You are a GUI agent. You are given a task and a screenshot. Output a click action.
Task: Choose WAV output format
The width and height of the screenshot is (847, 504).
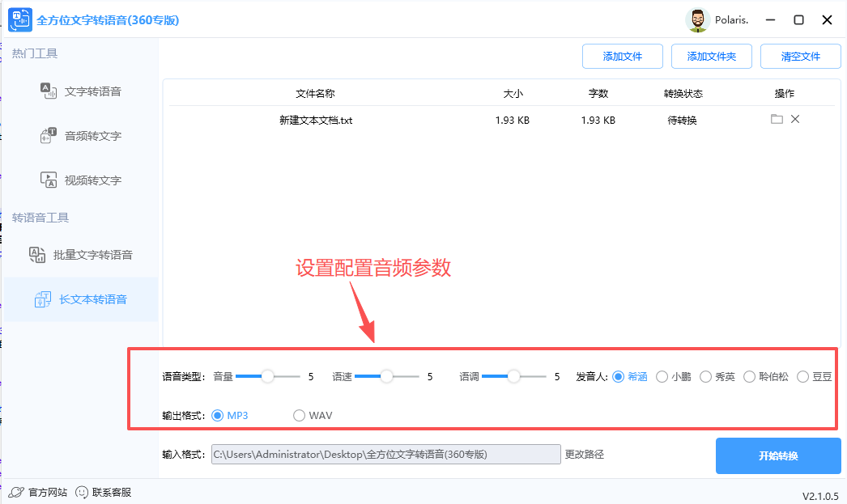click(x=299, y=415)
